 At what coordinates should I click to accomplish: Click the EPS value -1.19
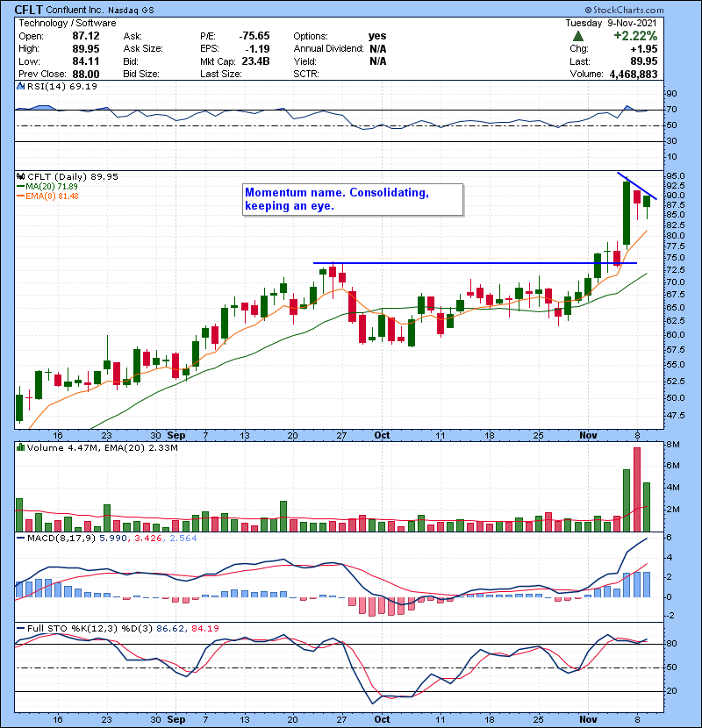258,49
